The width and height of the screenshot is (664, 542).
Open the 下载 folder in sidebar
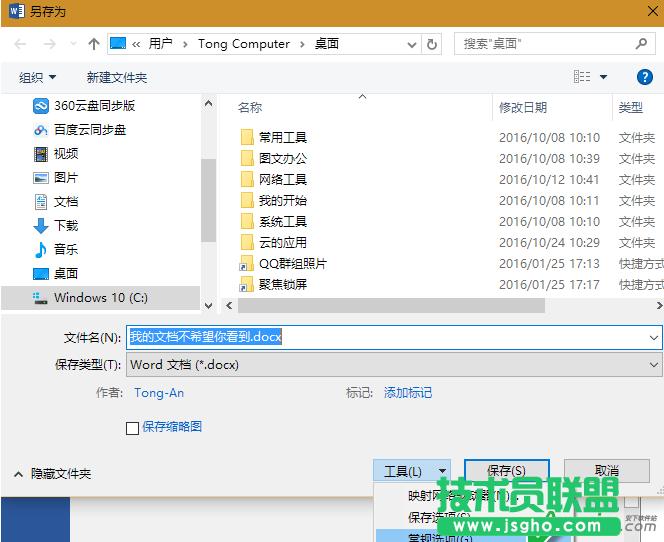66,225
